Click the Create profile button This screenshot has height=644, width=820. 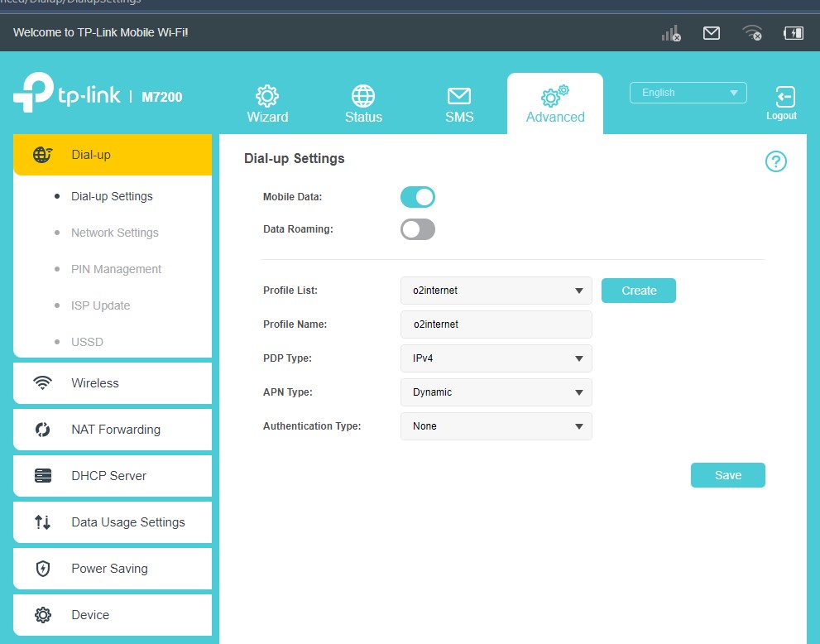pyautogui.click(x=639, y=291)
